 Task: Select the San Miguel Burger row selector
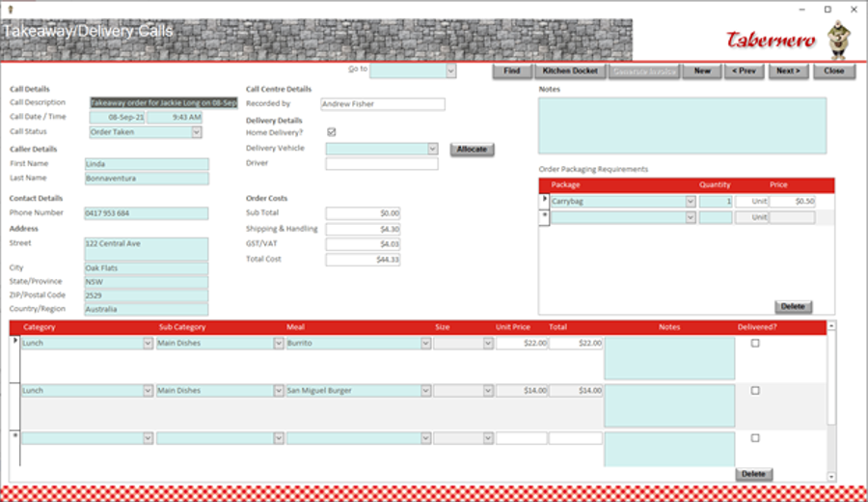(14, 406)
